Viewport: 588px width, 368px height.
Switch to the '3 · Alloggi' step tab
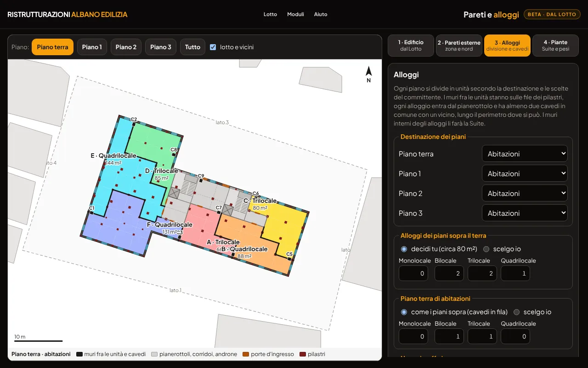(x=507, y=46)
